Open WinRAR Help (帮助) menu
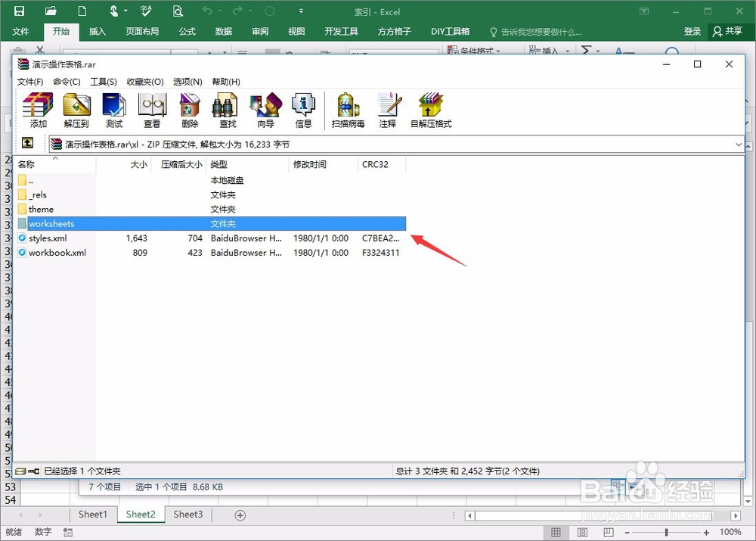The image size is (756, 541). [225, 82]
